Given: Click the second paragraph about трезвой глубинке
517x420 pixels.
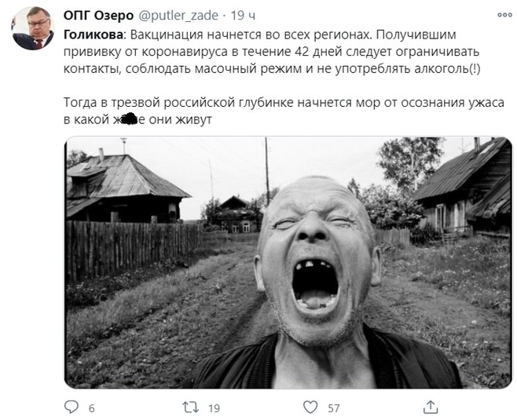Looking at the screenshot, I should point(284,111).
